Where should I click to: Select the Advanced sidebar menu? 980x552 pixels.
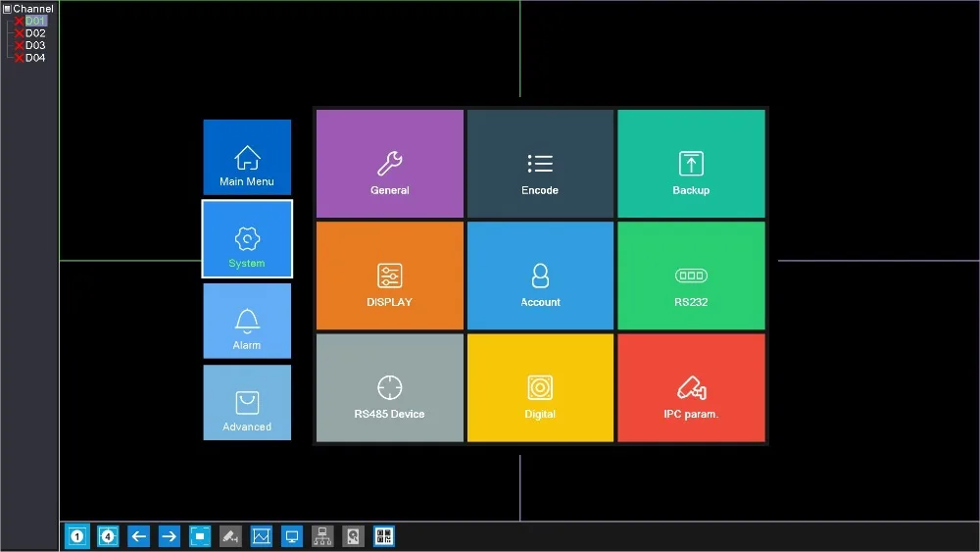point(247,403)
